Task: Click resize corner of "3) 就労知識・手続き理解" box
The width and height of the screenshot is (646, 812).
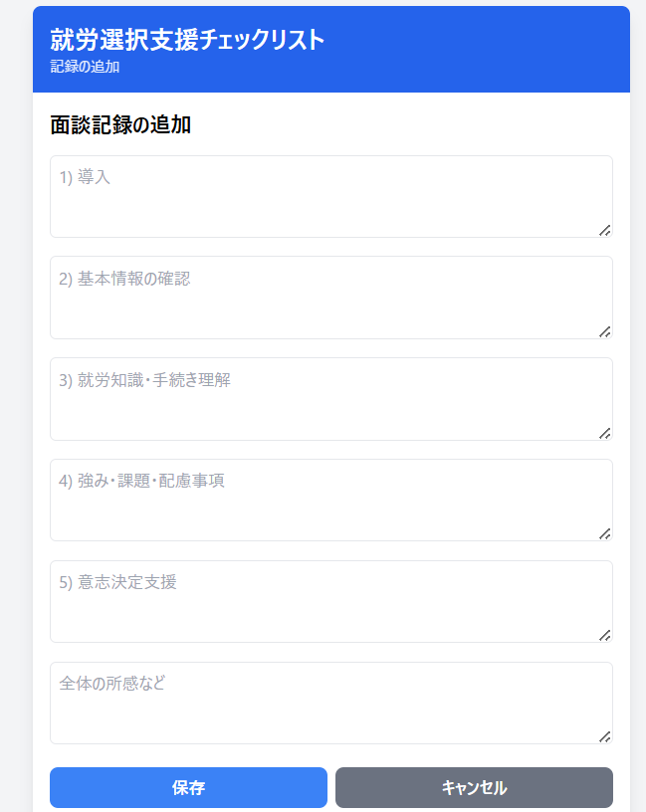Action: tap(604, 433)
